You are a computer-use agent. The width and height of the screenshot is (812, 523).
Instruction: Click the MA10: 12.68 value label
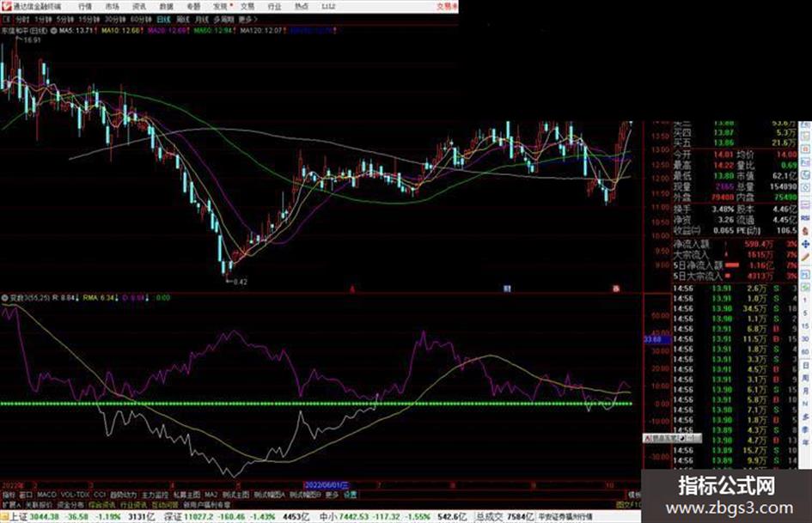122,31
